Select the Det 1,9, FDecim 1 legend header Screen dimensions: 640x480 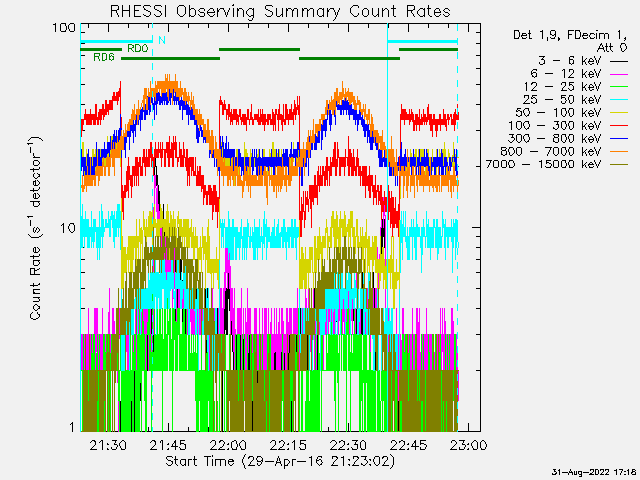tap(568, 35)
